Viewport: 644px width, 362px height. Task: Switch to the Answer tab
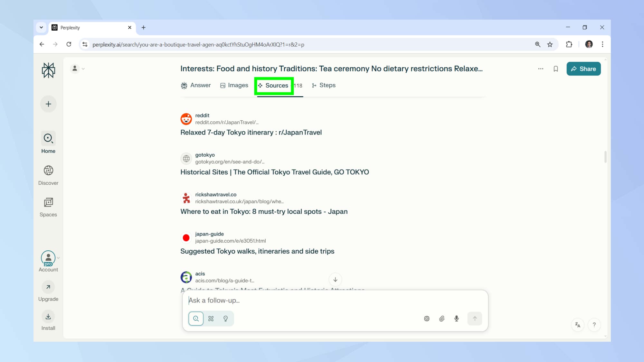(196, 85)
